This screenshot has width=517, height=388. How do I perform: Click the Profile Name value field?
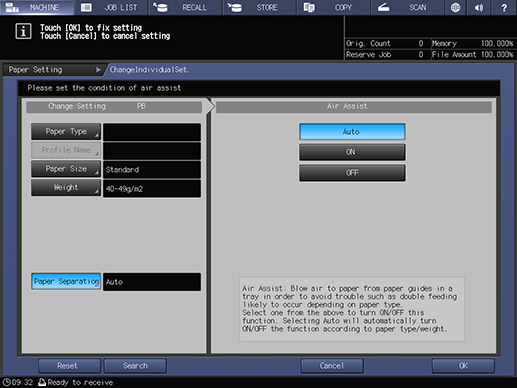[152, 151]
